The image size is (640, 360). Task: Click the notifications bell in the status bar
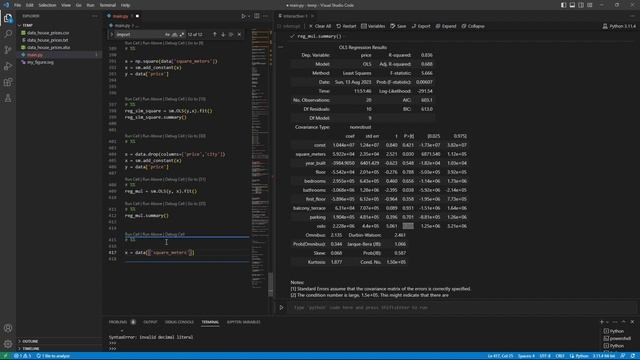pos(633,356)
